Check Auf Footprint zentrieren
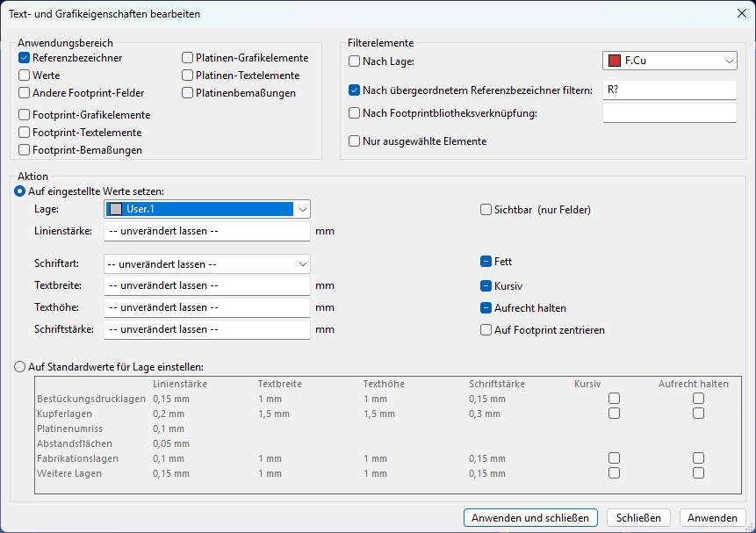This screenshot has width=756, height=533. [x=486, y=330]
